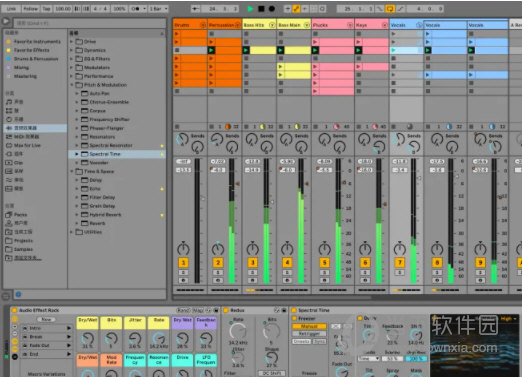Toggle the Redux device activator
The width and height of the screenshot is (522, 377).
point(226,310)
